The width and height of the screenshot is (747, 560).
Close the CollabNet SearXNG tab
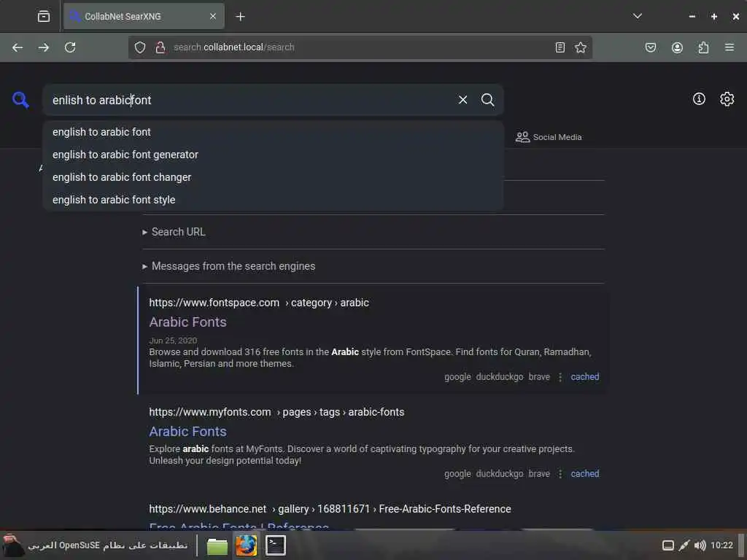pyautogui.click(x=213, y=17)
